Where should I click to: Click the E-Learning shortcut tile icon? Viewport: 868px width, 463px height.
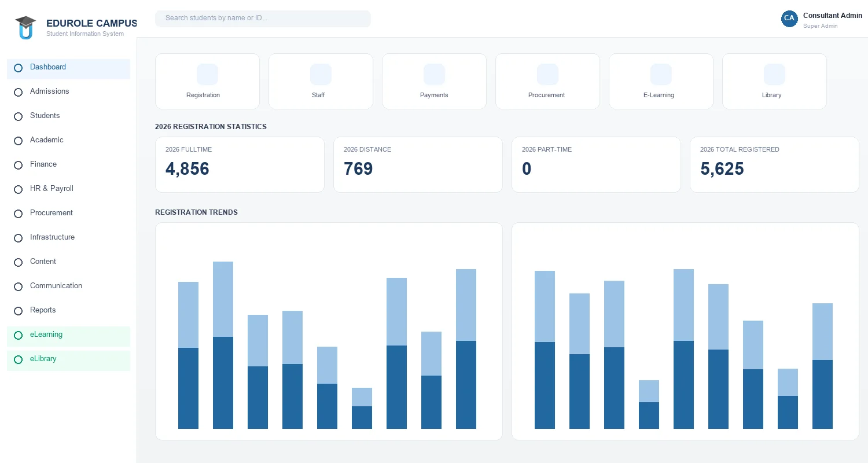pos(661,74)
